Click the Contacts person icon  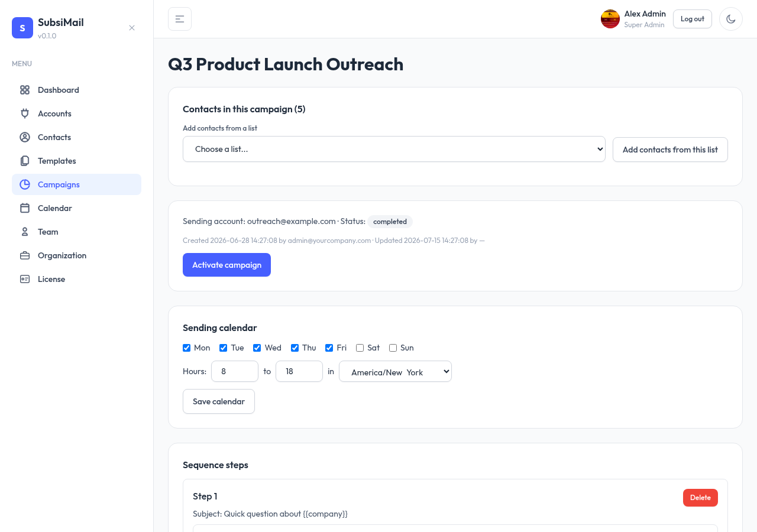tap(25, 137)
